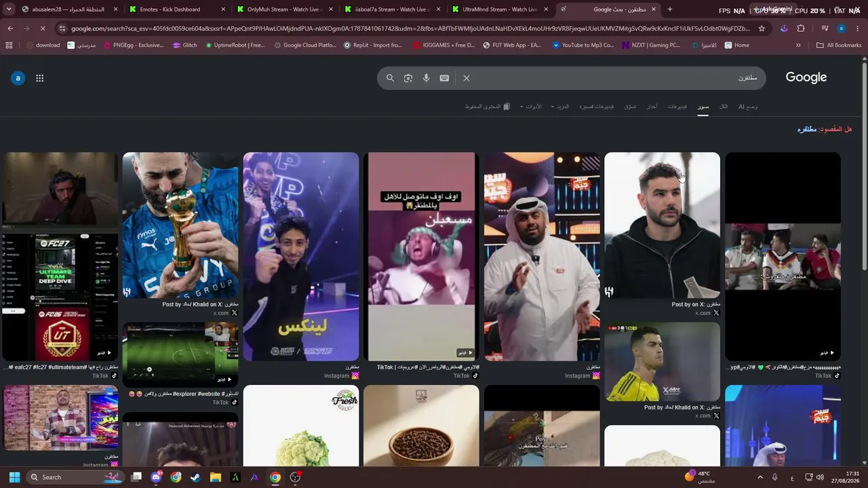Image resolution: width=868 pixels, height=488 pixels.
Task: Start voice search with the microphone icon
Action: tap(427, 78)
